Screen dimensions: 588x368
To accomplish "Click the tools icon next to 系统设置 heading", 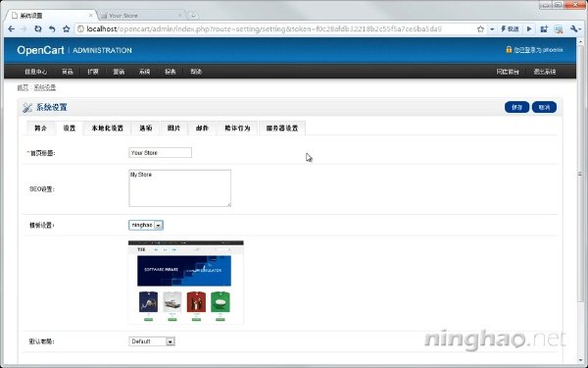I will (27, 107).
